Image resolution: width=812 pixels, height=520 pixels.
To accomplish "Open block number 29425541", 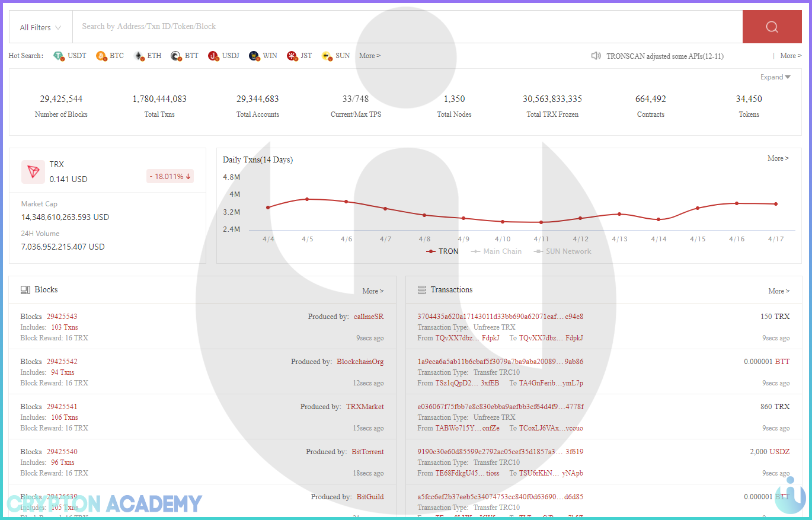I will tap(62, 407).
